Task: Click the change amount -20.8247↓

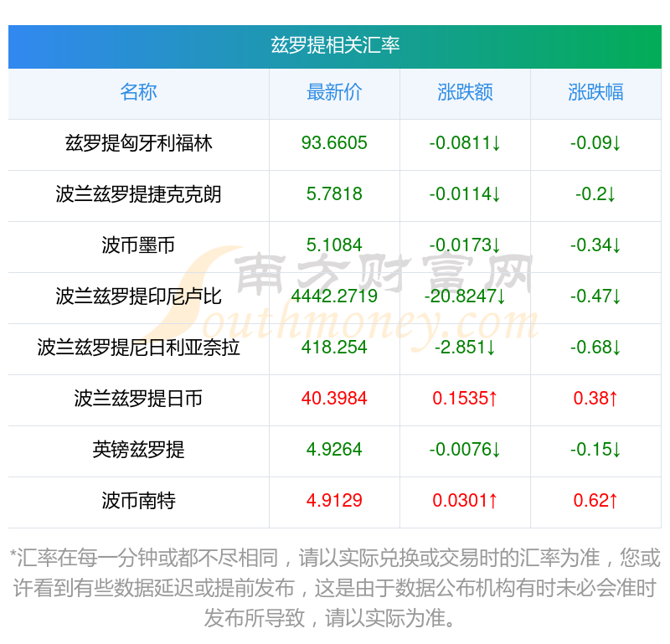Action: pos(465,296)
